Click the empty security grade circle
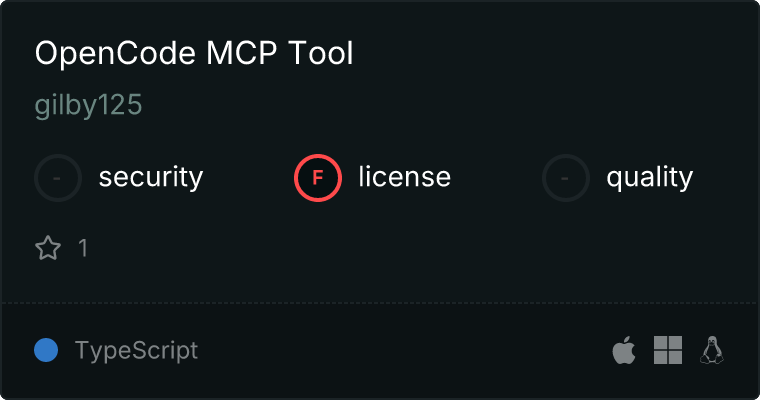This screenshot has height=400, width=760. (58, 178)
